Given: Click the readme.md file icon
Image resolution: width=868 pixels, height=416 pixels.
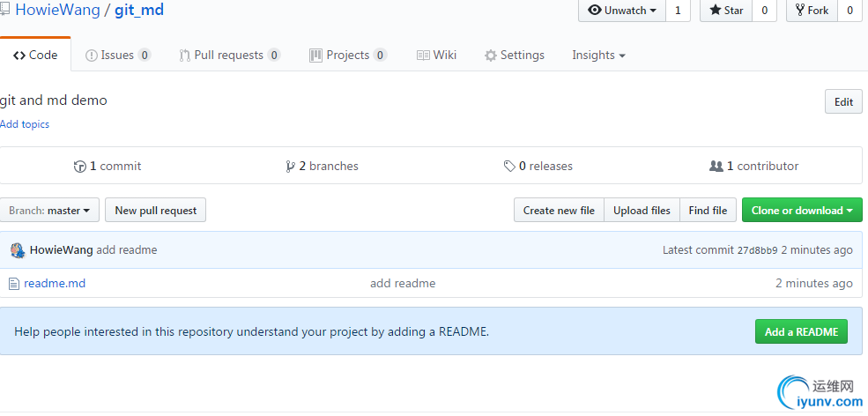Looking at the screenshot, I should coord(13,284).
